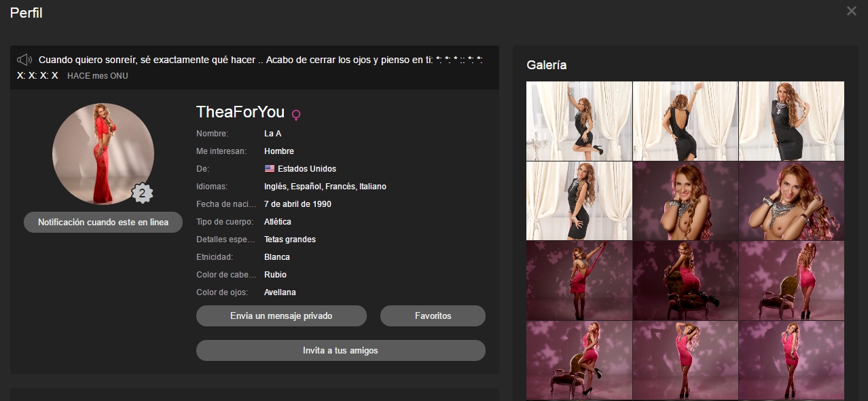This screenshot has width=868, height=401.
Task: Click the 'Atlética' body type value
Action: pyautogui.click(x=278, y=222)
